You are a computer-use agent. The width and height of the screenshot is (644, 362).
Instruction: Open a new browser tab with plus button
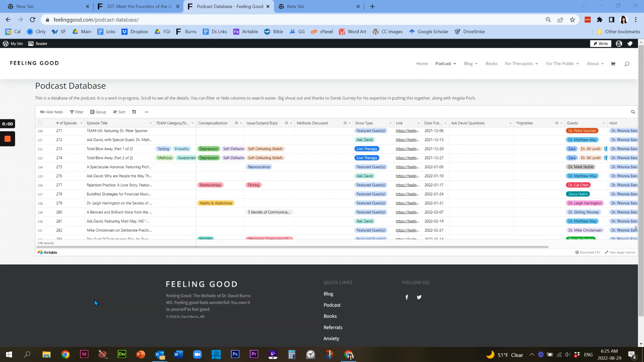pyautogui.click(x=372, y=6)
